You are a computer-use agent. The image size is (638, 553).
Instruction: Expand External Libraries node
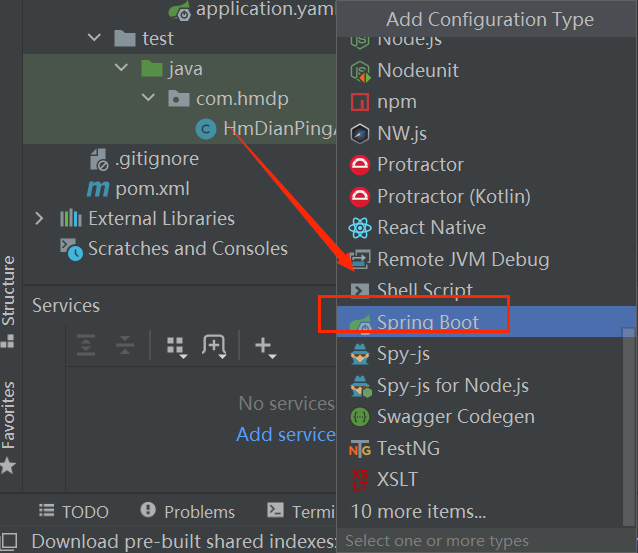click(x=39, y=219)
